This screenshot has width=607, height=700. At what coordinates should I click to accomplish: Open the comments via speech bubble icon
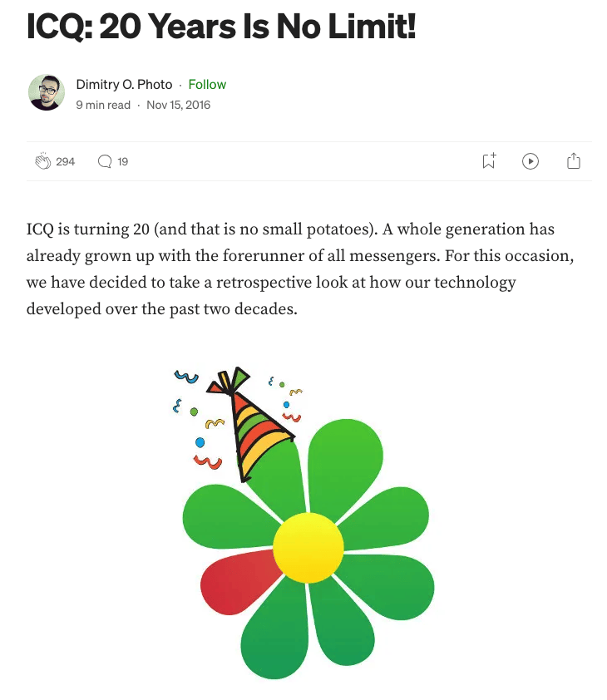(x=105, y=161)
